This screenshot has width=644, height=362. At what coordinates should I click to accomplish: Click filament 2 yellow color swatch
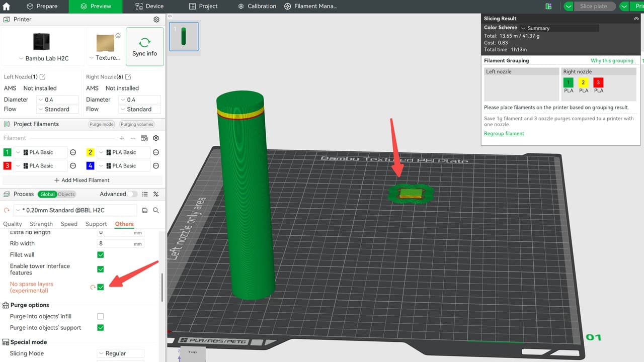point(90,152)
